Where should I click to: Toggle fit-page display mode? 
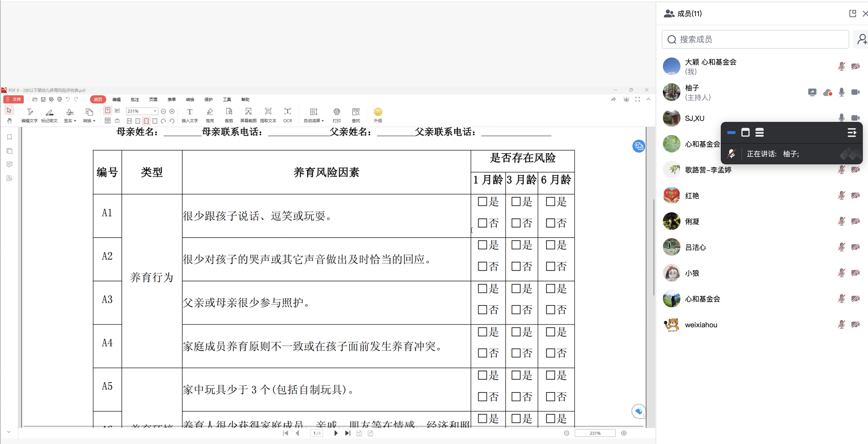click(138, 121)
